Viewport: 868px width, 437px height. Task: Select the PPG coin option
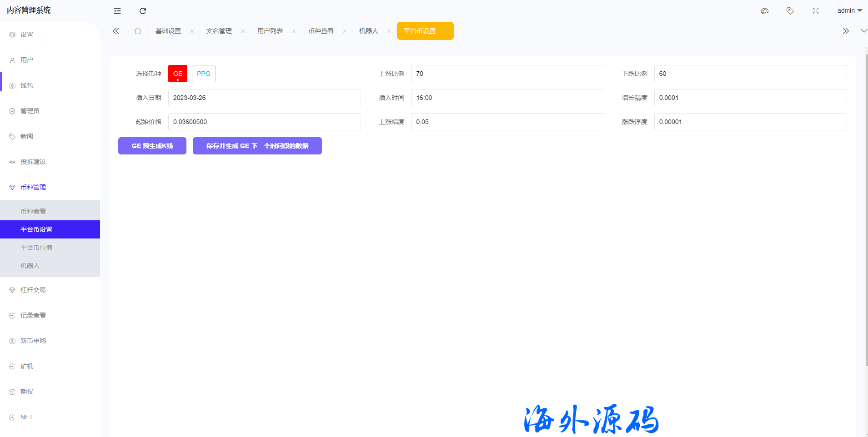point(204,74)
